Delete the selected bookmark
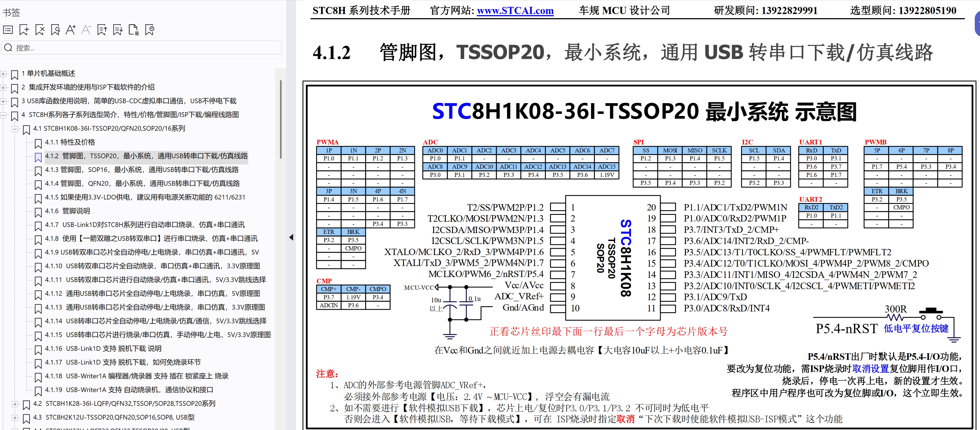Viewport: 980px width, 430px height. point(40,30)
